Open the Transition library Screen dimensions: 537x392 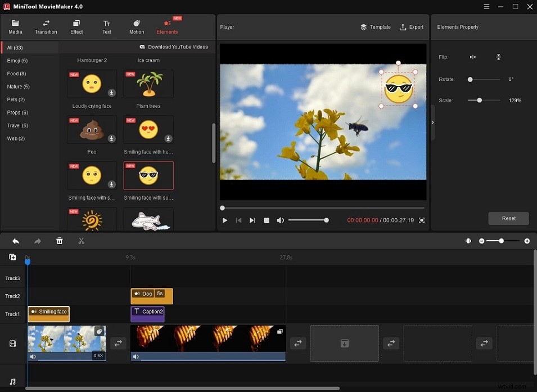[46, 26]
